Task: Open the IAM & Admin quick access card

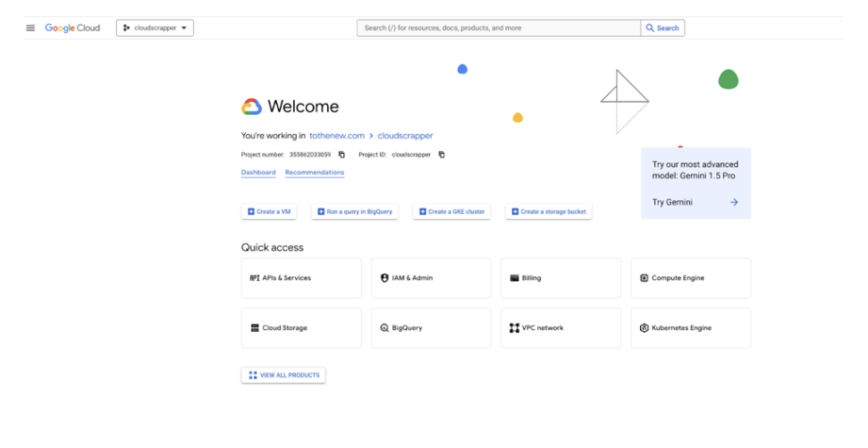Action: click(x=432, y=278)
